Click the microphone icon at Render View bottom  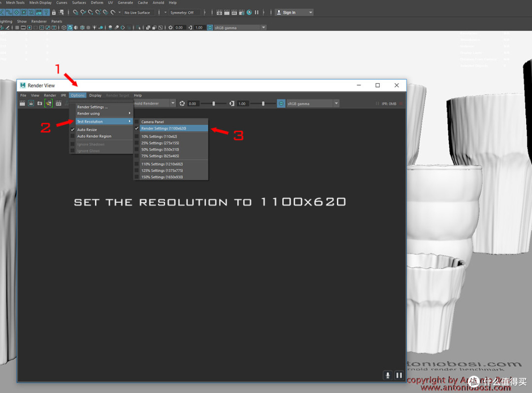388,375
